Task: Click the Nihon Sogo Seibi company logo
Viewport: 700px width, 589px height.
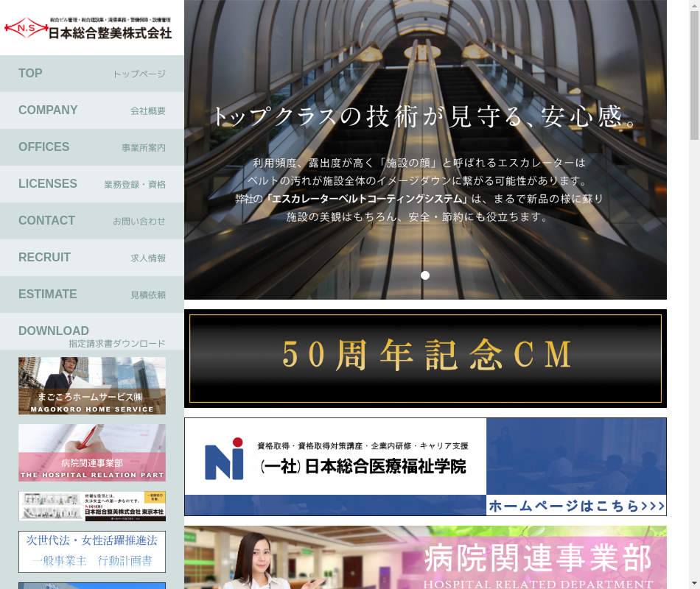Action: [88, 28]
